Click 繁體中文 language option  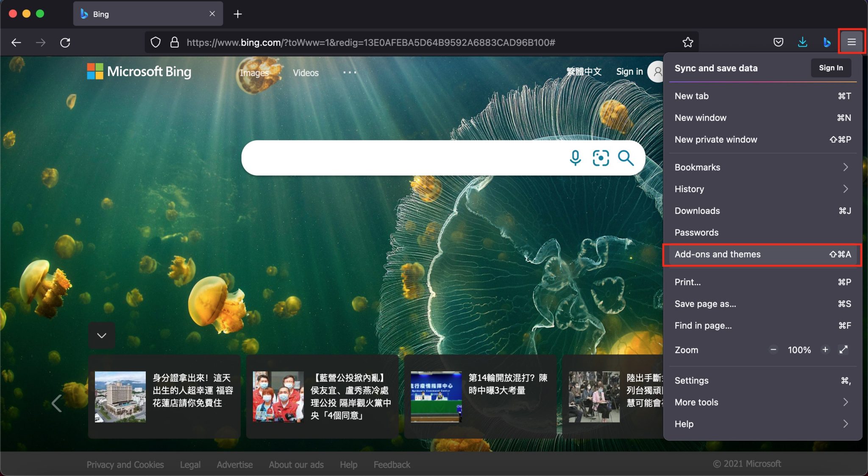click(x=584, y=71)
